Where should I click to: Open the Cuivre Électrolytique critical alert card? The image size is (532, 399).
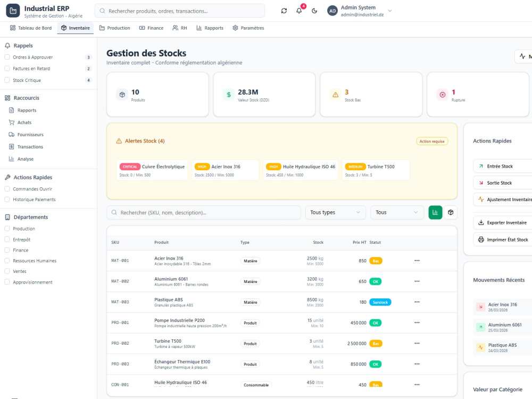(x=152, y=170)
